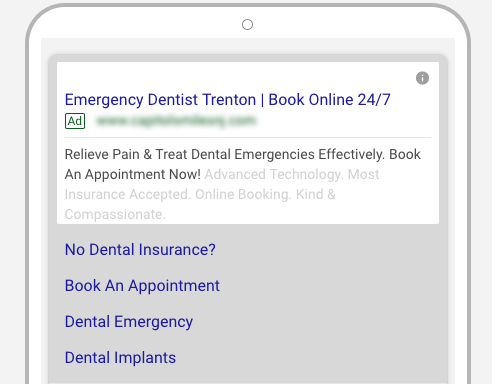The image size is (492, 384).
Task: Click the faded Compassionate text
Action: [115, 214]
